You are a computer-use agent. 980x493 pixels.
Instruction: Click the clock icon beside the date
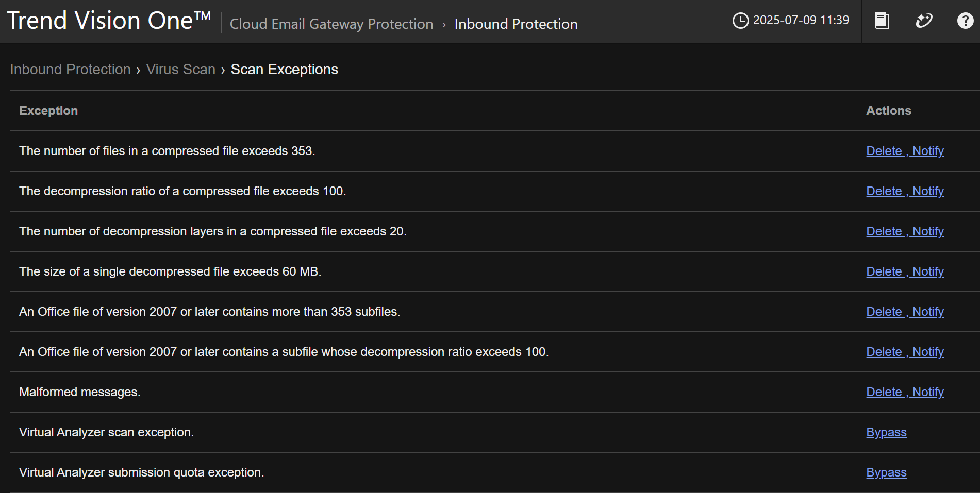point(740,21)
